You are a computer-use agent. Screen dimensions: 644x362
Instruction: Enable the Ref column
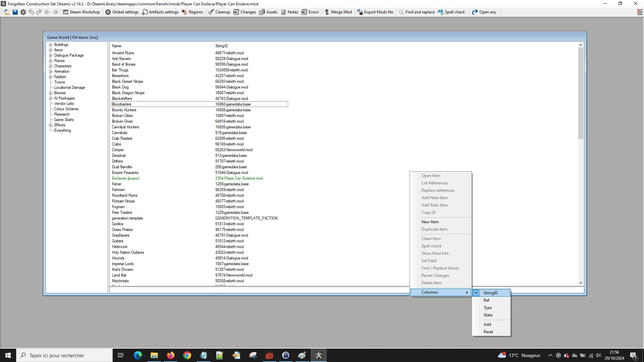(x=491, y=300)
